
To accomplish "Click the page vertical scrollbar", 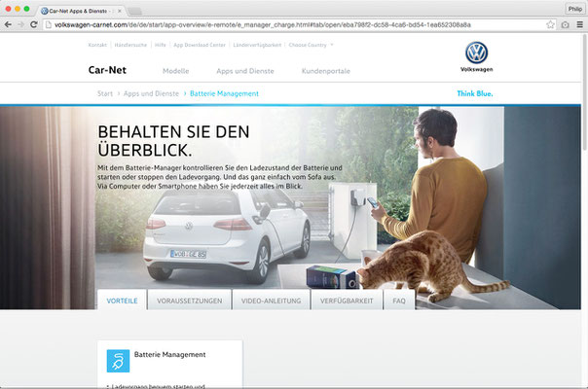I will [585, 91].
